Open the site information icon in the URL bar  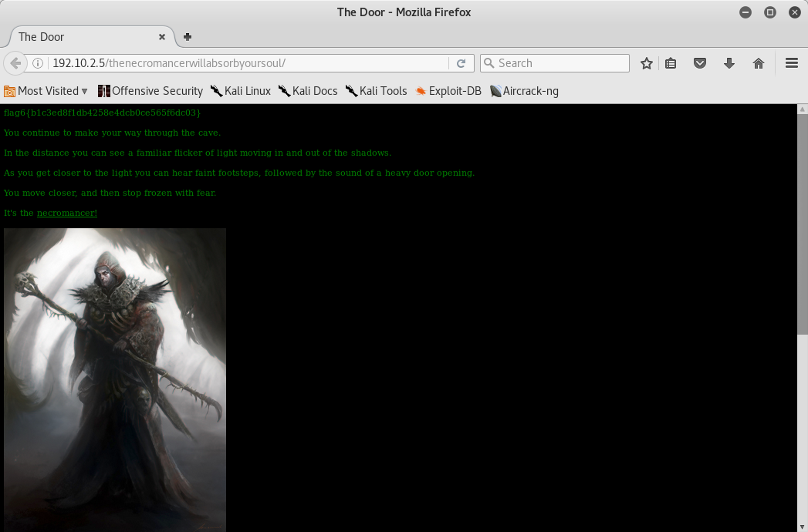pyautogui.click(x=37, y=63)
